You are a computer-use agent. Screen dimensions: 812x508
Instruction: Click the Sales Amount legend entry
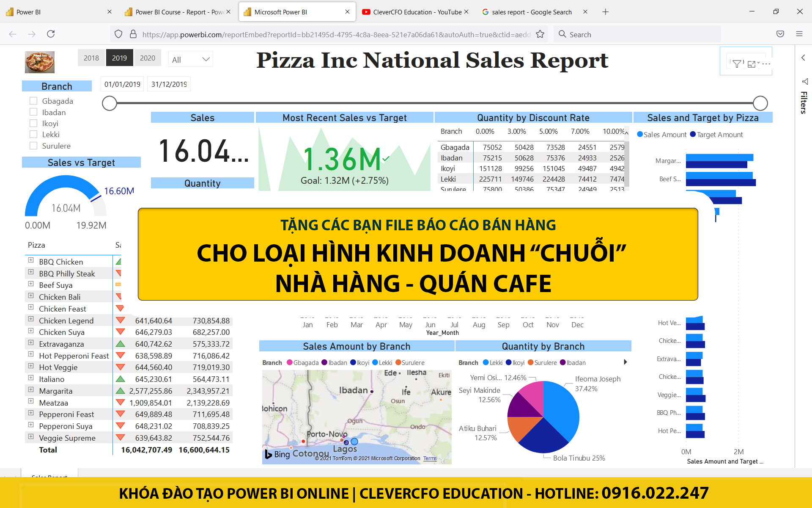[662, 135]
